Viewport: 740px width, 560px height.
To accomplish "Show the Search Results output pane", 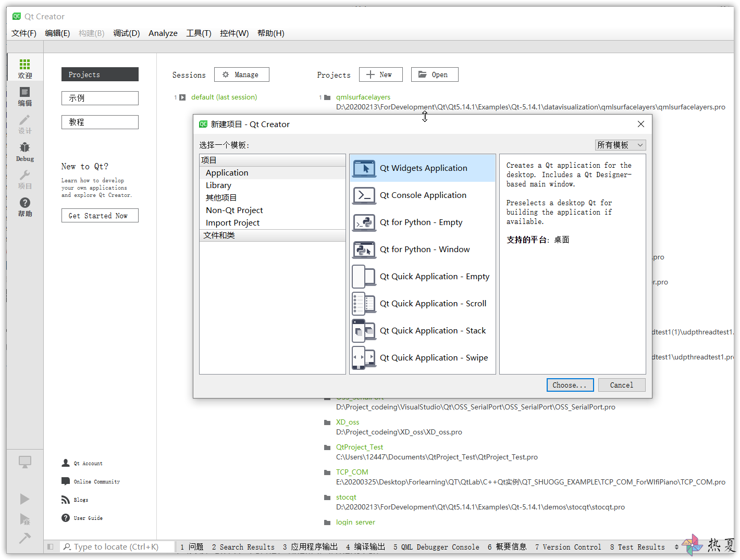I will [243, 547].
